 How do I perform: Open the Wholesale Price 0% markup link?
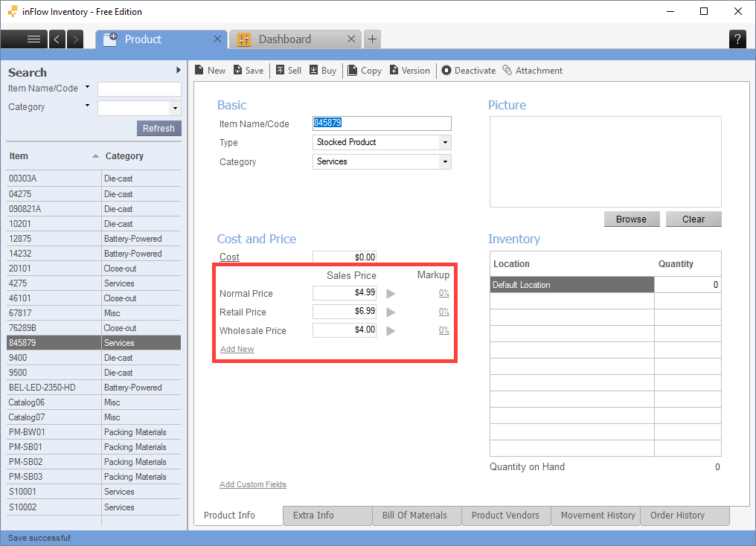[x=444, y=330]
